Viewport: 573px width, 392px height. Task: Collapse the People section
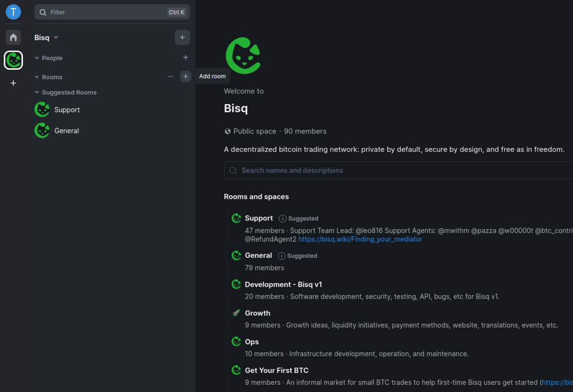(48, 58)
